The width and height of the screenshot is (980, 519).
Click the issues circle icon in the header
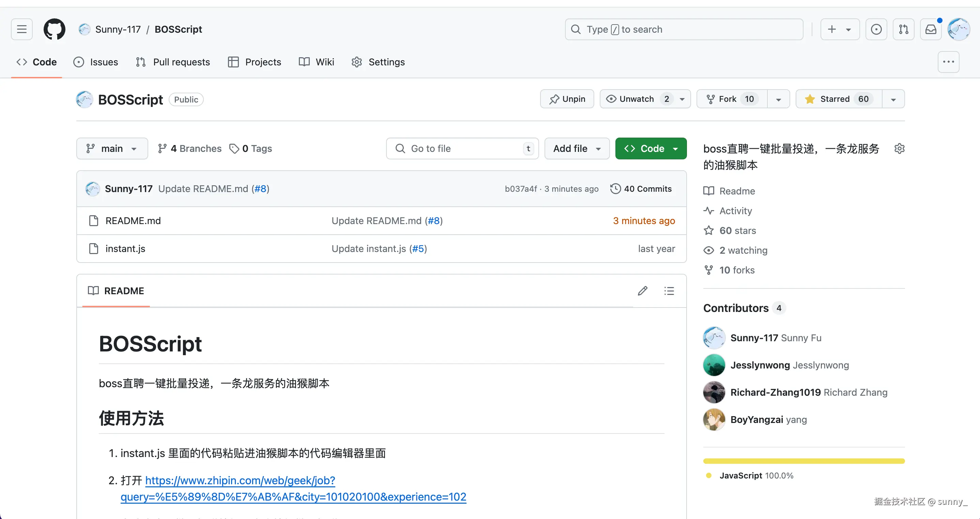coord(876,29)
